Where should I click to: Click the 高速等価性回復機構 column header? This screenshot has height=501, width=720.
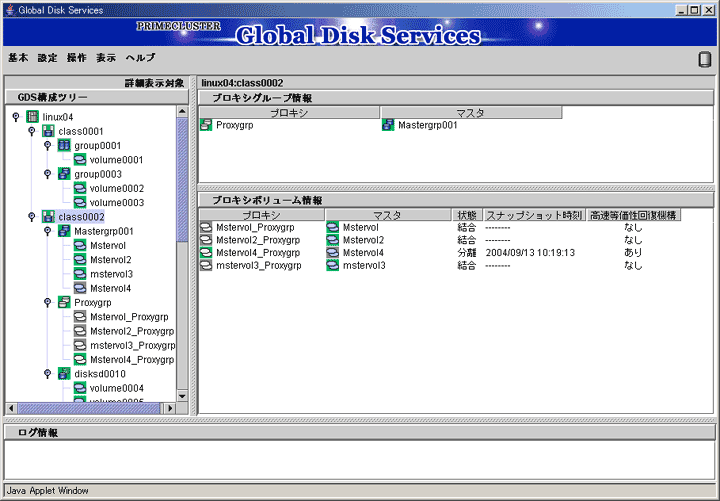(634, 215)
